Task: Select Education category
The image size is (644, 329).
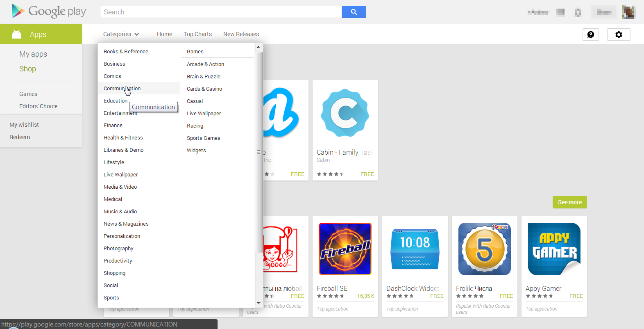Action: [116, 101]
